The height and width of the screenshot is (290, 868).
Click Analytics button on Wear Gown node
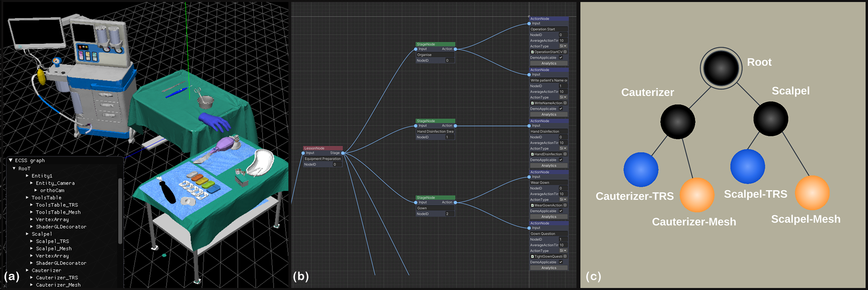point(549,217)
